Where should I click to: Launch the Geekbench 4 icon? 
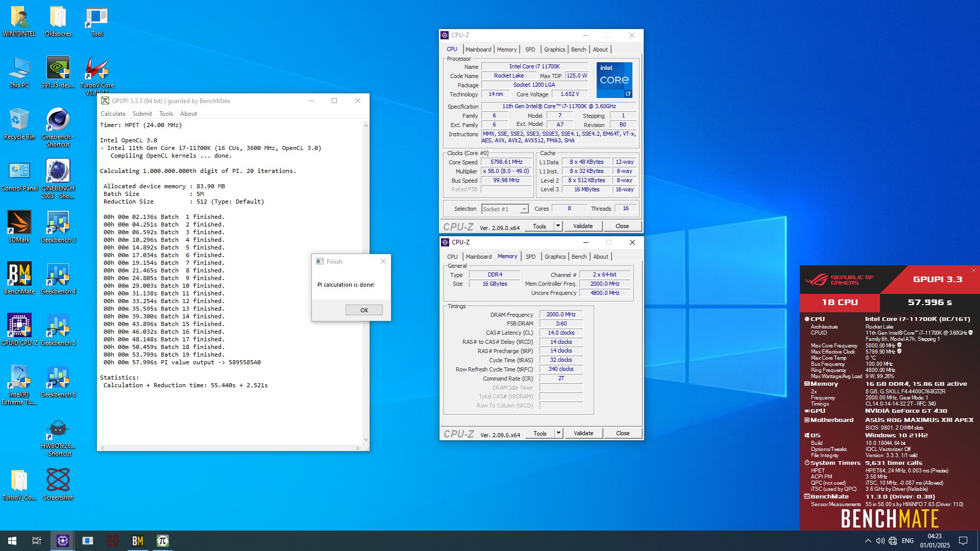tap(58, 279)
